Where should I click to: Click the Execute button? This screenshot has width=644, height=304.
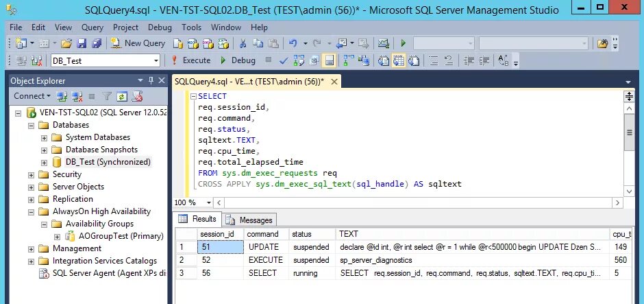[190, 60]
